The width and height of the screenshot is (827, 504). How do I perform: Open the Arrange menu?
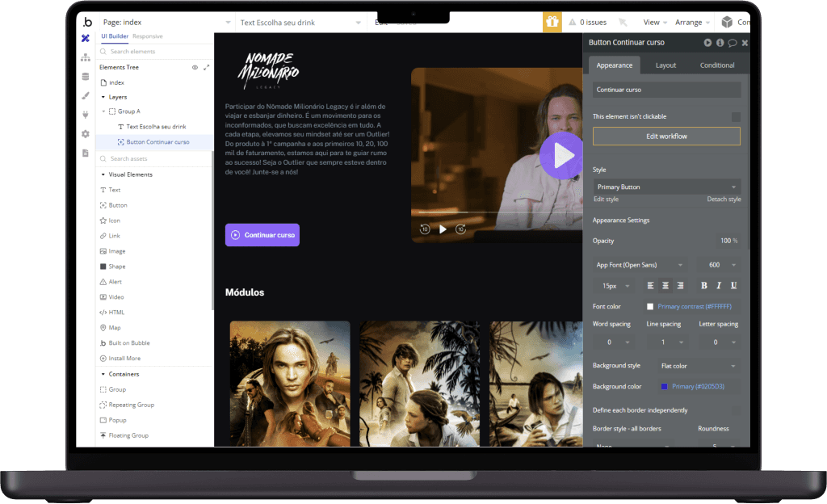point(692,22)
